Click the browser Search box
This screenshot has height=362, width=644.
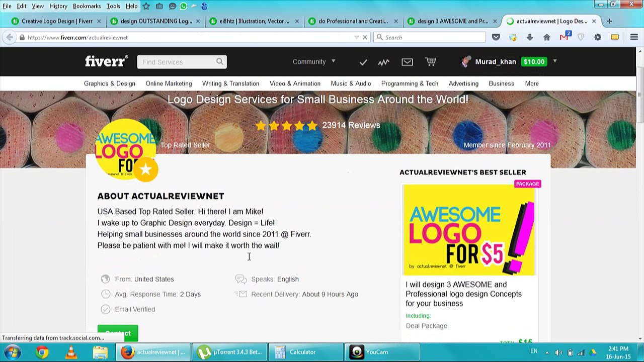click(x=430, y=37)
